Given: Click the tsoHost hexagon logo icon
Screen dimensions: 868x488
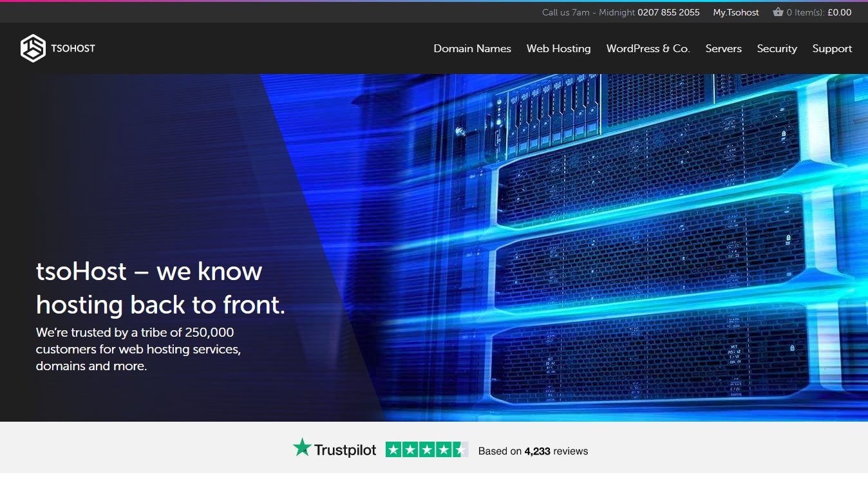Looking at the screenshot, I should point(33,48).
